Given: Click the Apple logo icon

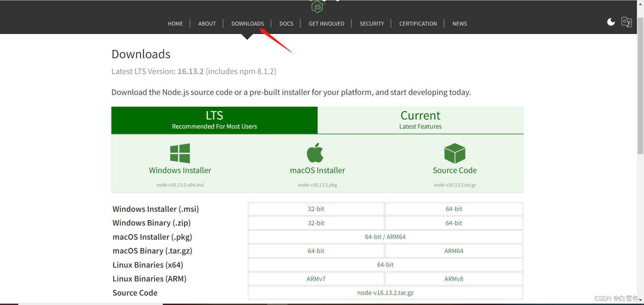Looking at the screenshot, I should point(315,153).
